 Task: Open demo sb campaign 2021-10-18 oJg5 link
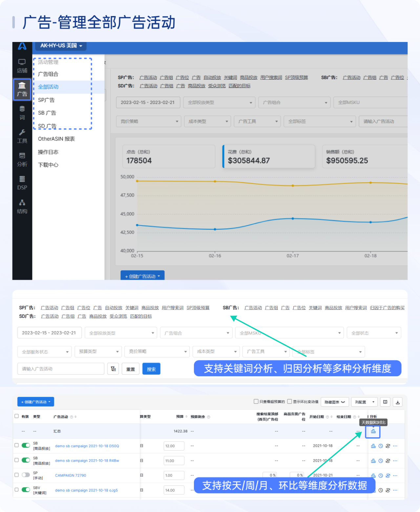click(x=86, y=490)
